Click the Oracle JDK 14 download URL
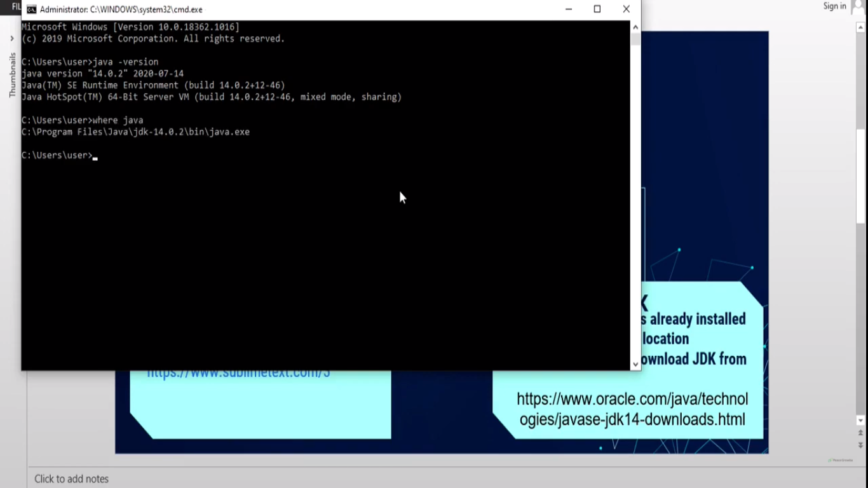868x488 pixels. 632,410
